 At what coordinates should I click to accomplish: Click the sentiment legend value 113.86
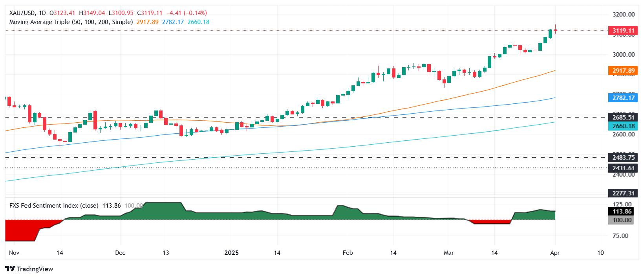click(x=111, y=205)
